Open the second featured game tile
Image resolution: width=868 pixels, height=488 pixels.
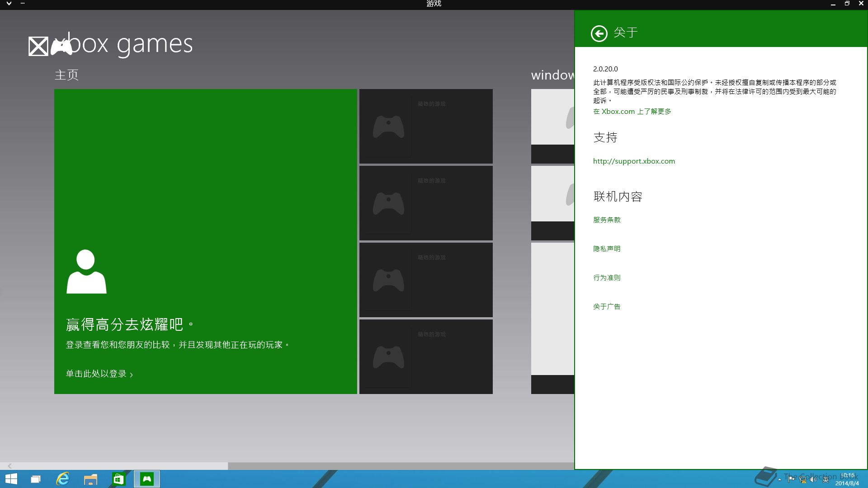(426, 203)
